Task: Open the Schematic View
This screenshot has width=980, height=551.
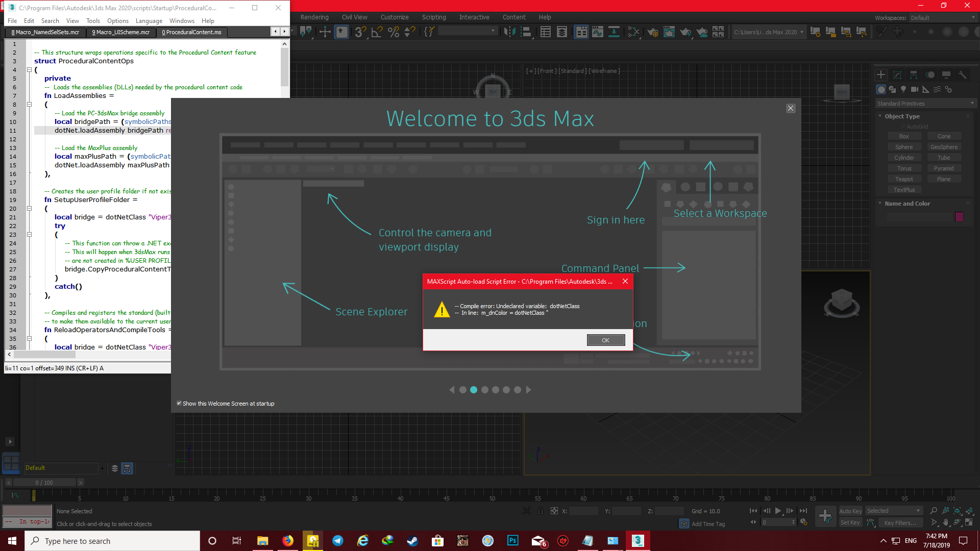Action: coord(614,32)
